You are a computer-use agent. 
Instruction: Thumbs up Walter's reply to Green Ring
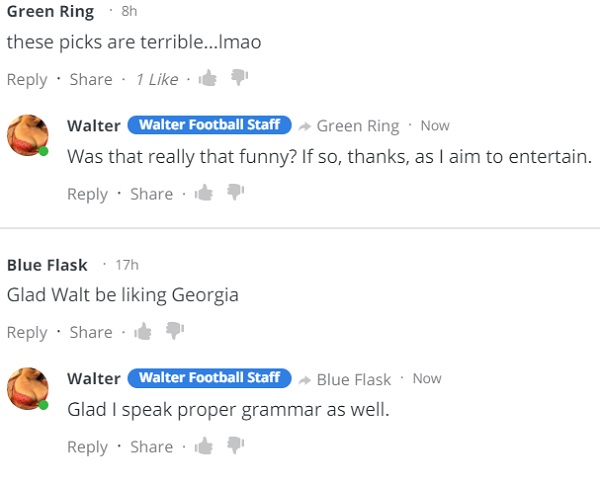point(204,193)
